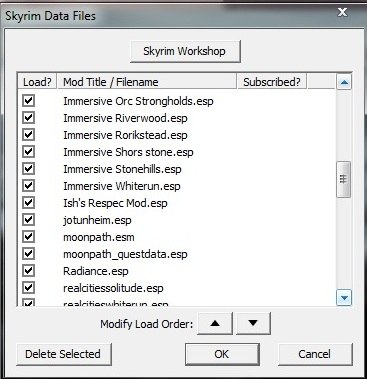Select 'realcitiessolitude.esp' in list
The image size is (367, 379).
coord(113,288)
